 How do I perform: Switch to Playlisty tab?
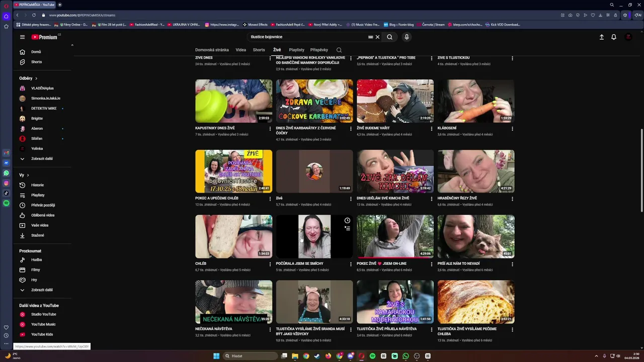point(297,50)
